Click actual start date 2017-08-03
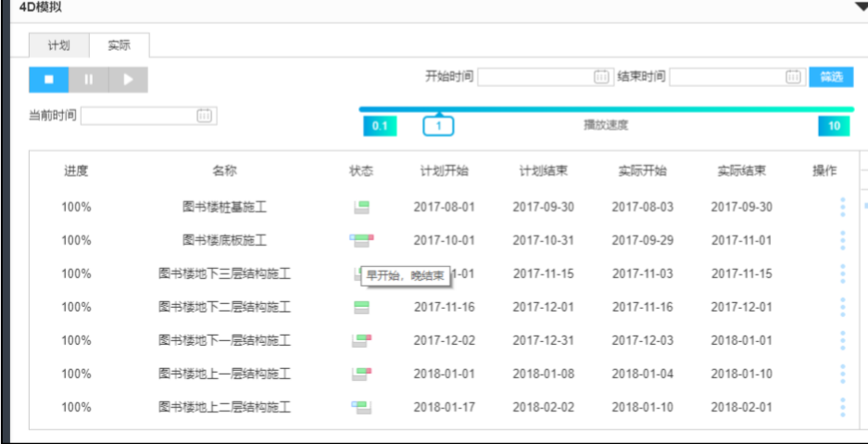 coord(642,207)
